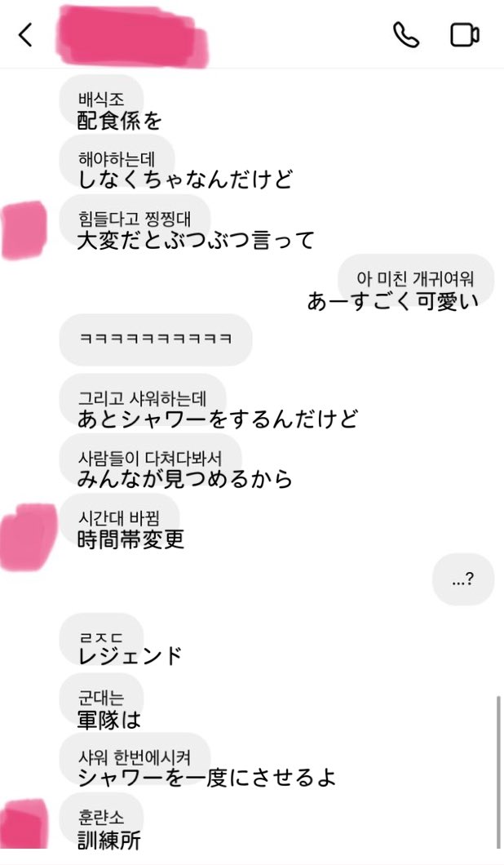The width and height of the screenshot is (504, 865).
Task: Tap the back arrow icon
Action: pos(26,35)
